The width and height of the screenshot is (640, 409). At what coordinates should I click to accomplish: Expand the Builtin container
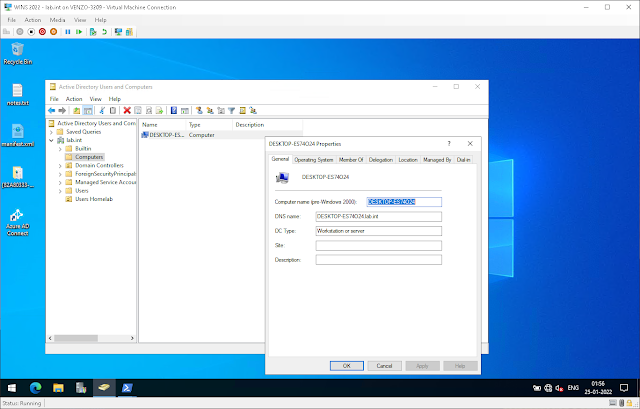tap(60, 149)
